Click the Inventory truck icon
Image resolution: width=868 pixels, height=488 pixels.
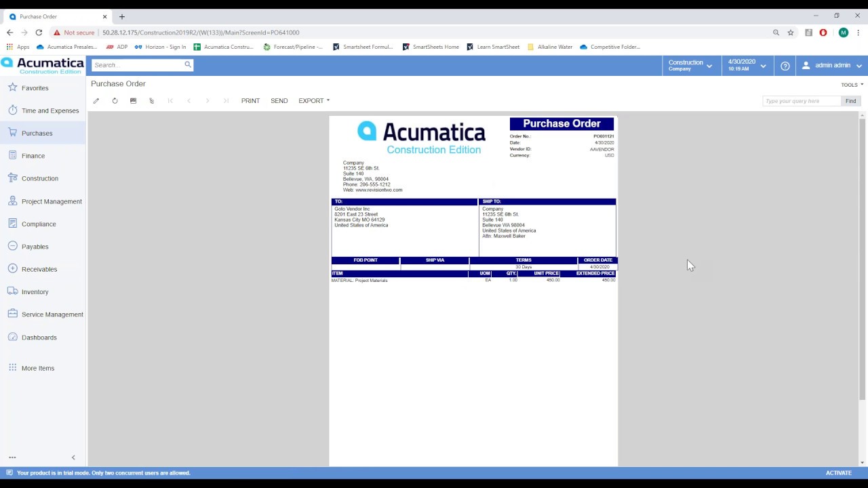coord(12,291)
